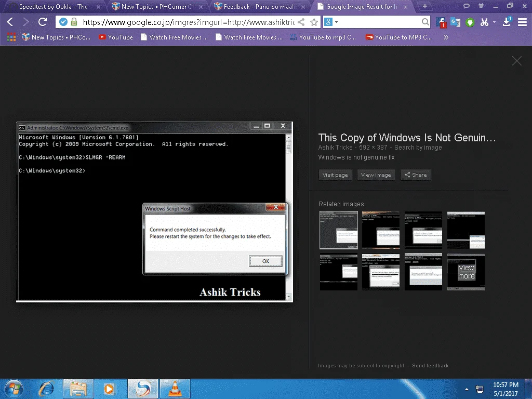
Task: Switch to New Topics PHCorner tab
Action: 156,6
